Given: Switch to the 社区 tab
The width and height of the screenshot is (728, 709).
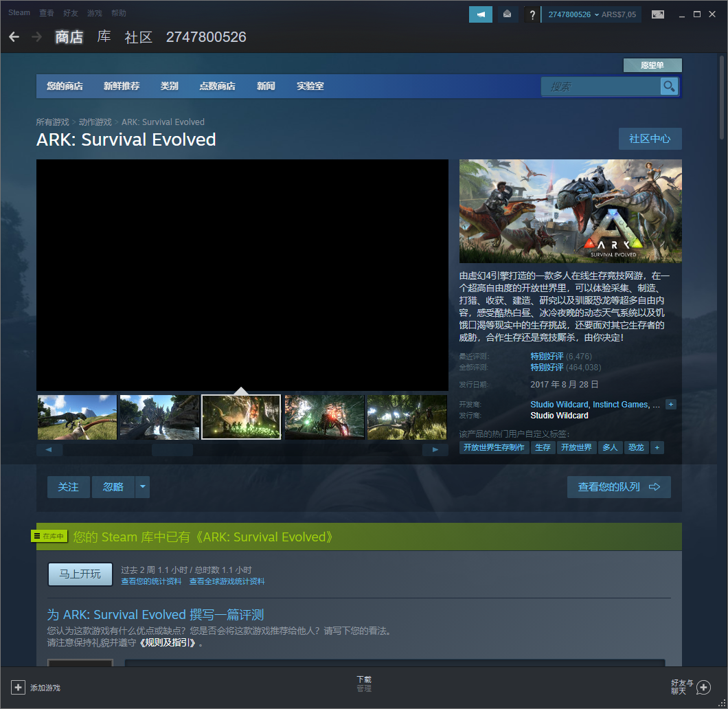Looking at the screenshot, I should (x=138, y=37).
